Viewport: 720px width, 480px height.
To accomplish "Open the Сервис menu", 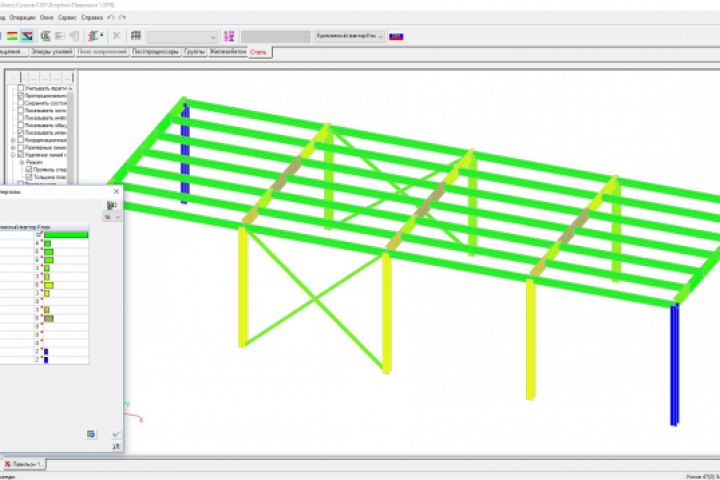I will tap(68, 17).
